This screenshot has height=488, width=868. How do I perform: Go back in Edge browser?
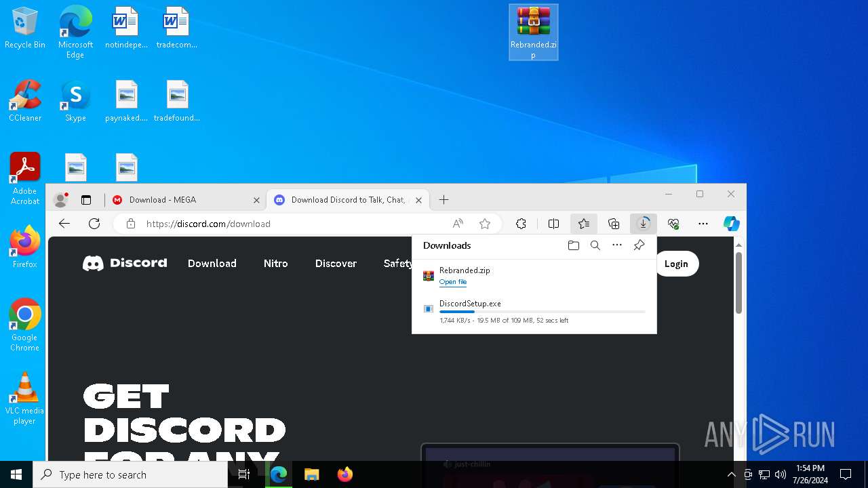coord(64,224)
